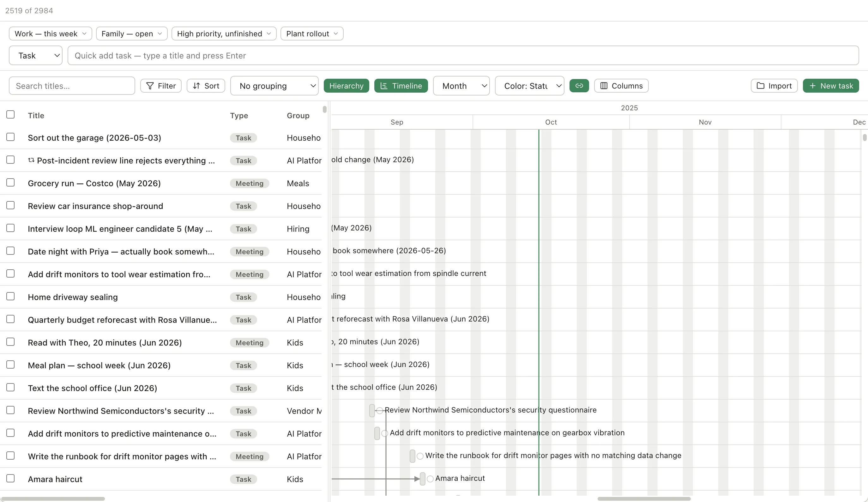Open the Work — this week saved view
This screenshot has height=502, width=868.
[50, 34]
